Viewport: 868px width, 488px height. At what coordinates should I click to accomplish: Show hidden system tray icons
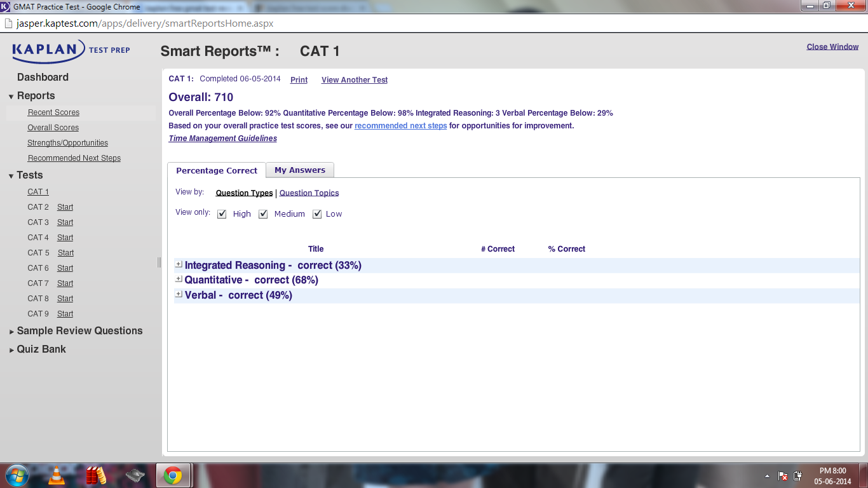tap(768, 476)
